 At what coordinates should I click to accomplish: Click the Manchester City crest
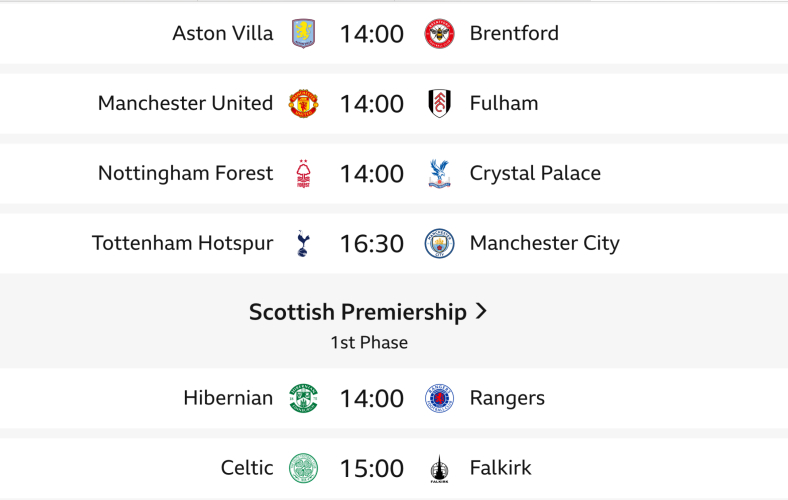(x=439, y=244)
